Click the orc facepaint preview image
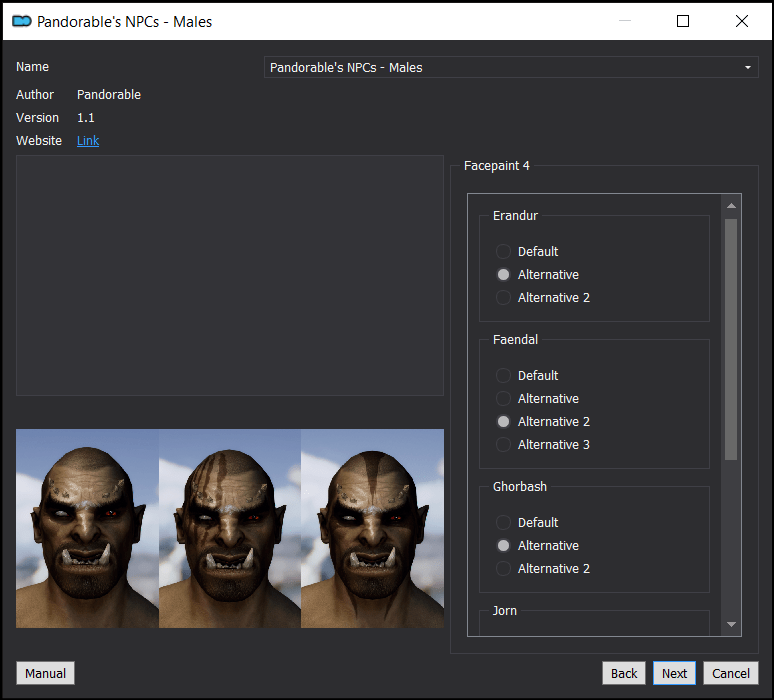This screenshot has height=700, width=774. [x=230, y=528]
